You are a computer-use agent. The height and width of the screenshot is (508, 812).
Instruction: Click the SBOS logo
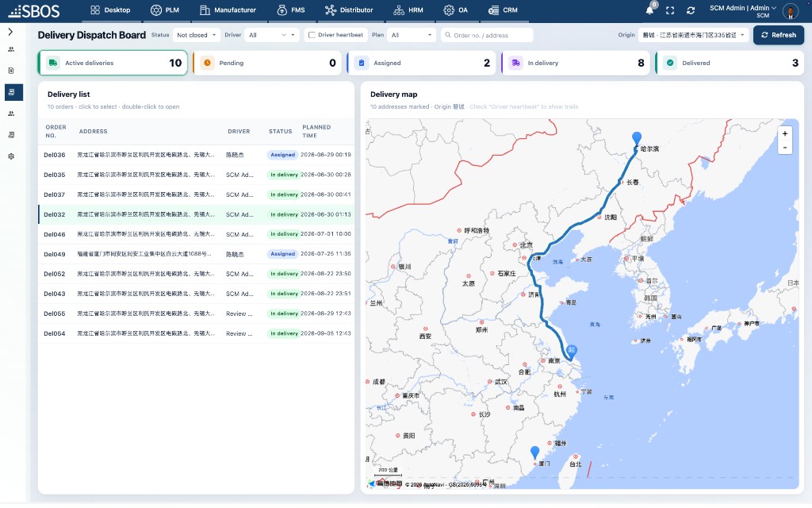34,11
